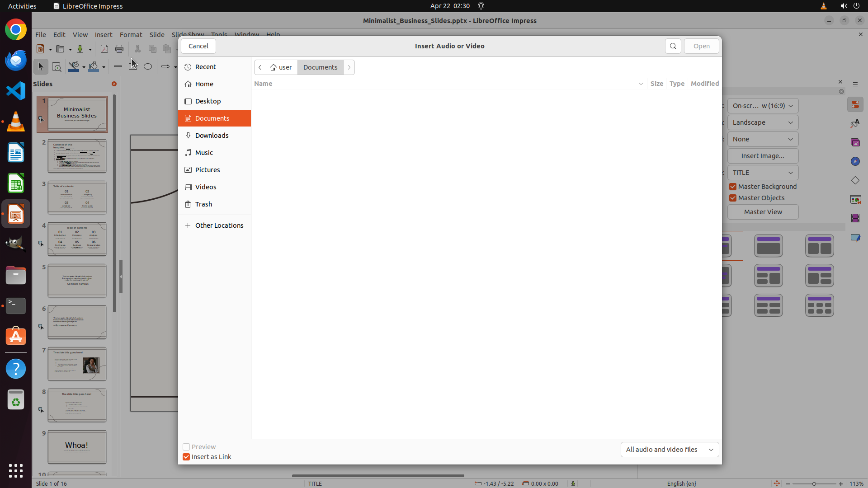Open the sidebar Properties deck icon
This screenshot has width=868, height=488.
pos(855,105)
